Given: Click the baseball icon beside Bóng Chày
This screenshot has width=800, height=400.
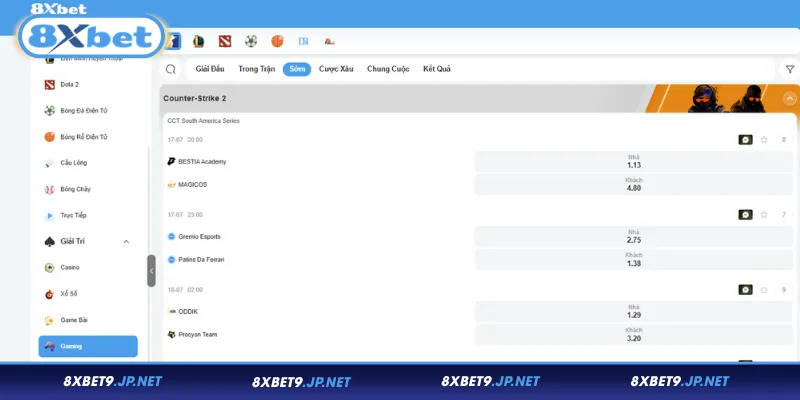Looking at the screenshot, I should click(x=49, y=189).
